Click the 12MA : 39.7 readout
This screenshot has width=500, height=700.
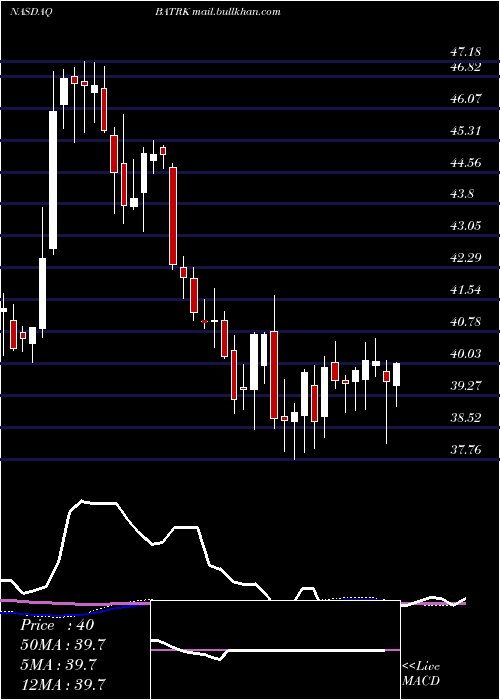pos(63,684)
